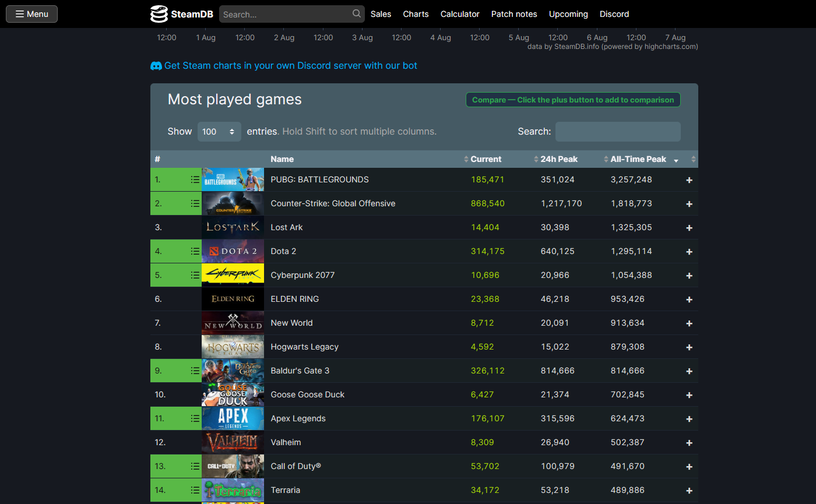The height and width of the screenshot is (504, 816).
Task: Click New World all-time peak 913,634
Action: click(628, 323)
